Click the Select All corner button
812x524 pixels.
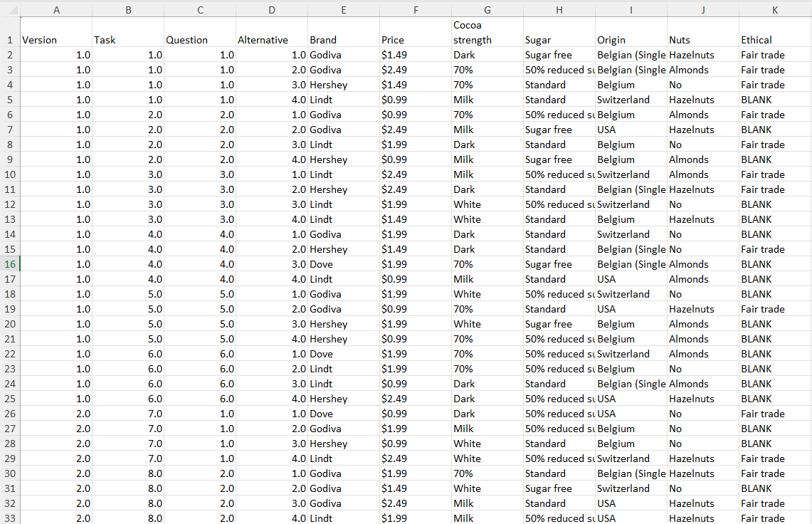pos(10,9)
